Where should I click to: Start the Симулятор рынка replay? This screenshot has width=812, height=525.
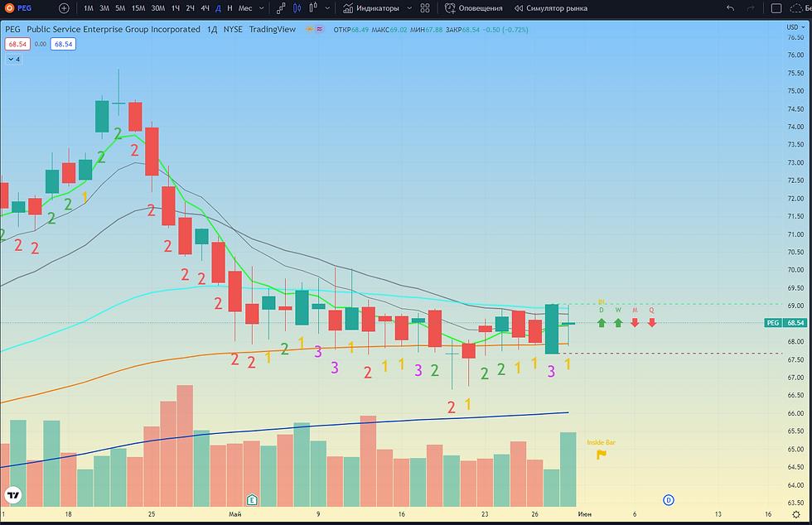point(551,8)
